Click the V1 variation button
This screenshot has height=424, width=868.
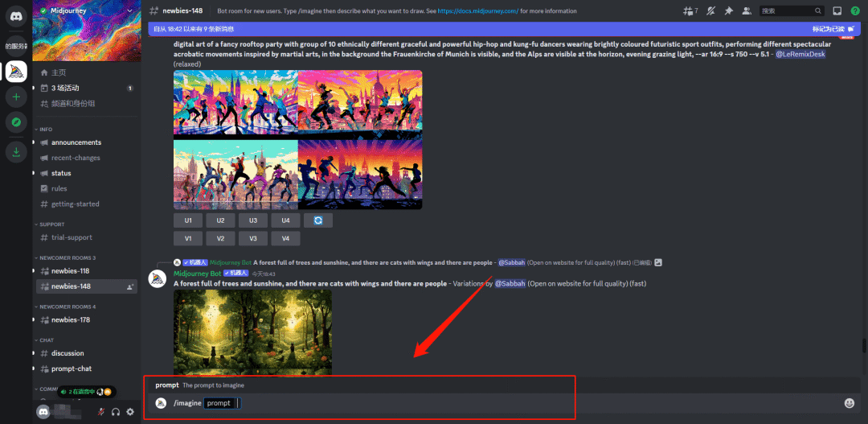coord(188,238)
